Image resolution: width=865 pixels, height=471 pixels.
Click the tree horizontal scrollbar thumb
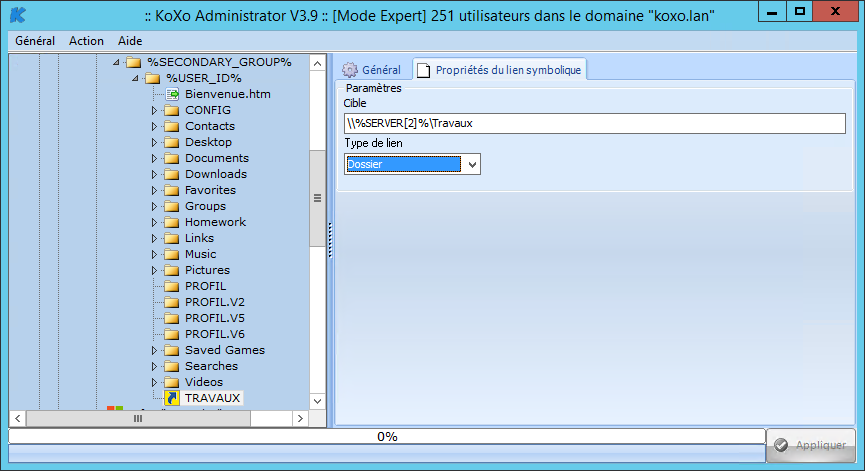click(x=138, y=419)
